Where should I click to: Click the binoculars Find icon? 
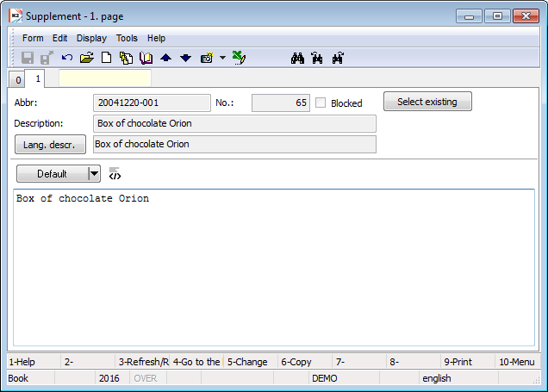pos(297,58)
